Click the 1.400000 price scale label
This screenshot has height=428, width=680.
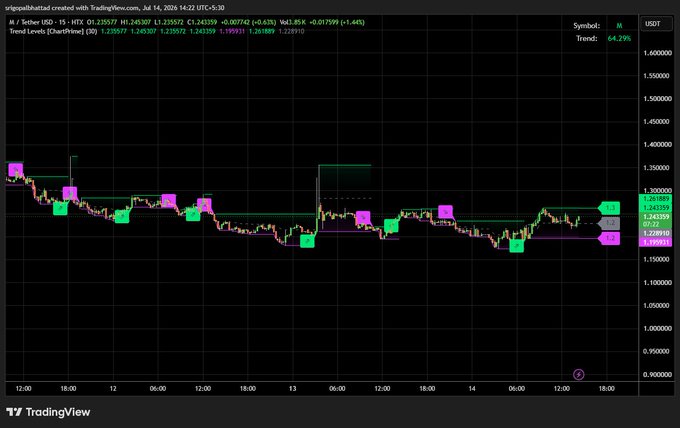coord(657,145)
